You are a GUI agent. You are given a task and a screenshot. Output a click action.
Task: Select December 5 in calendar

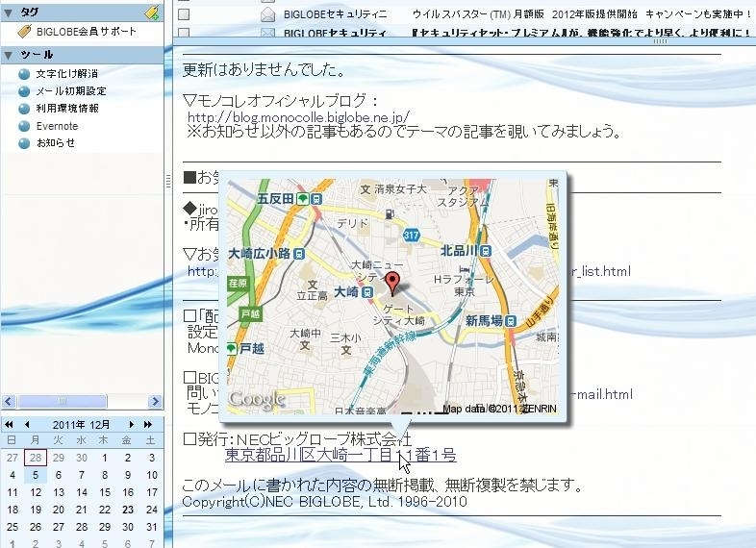pos(36,475)
